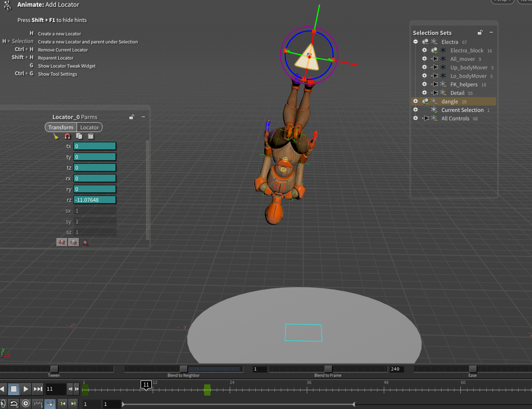Play the animation forward
Screen dimensions: 532x409
click(x=26, y=389)
